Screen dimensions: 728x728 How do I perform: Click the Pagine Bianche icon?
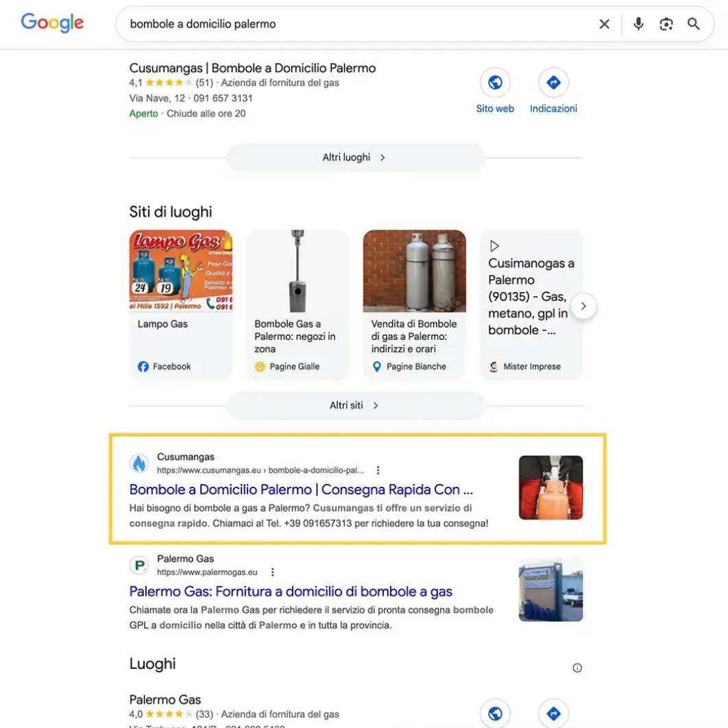(x=376, y=366)
